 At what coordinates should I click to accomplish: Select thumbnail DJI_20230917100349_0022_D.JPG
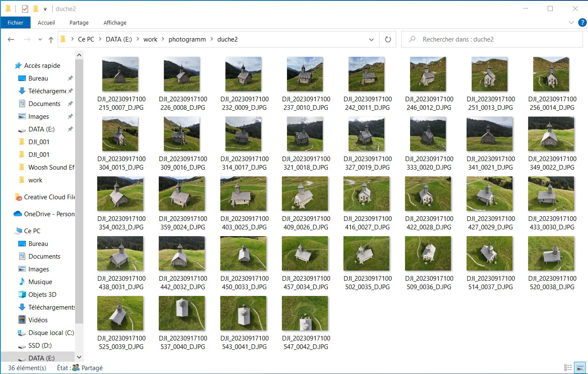click(551, 134)
